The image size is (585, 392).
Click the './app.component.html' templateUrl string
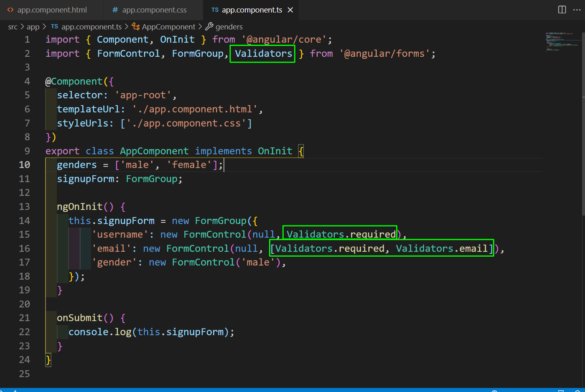195,109
